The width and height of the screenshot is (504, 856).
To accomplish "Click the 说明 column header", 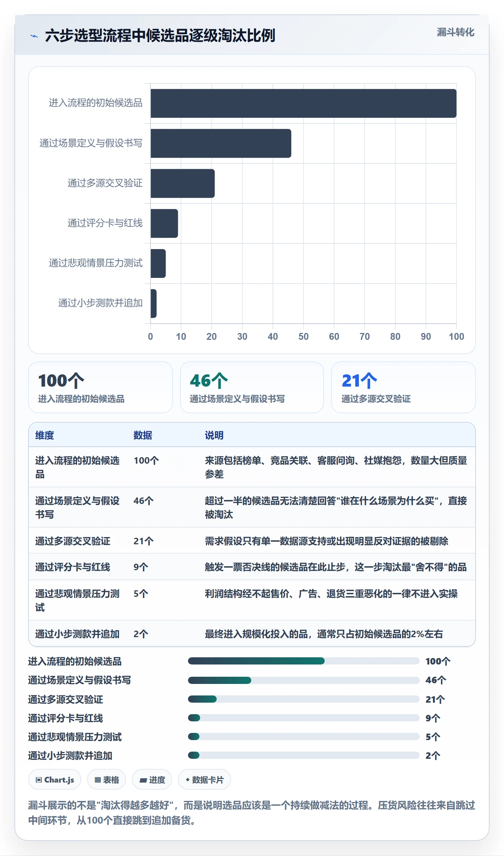I will tap(214, 435).
